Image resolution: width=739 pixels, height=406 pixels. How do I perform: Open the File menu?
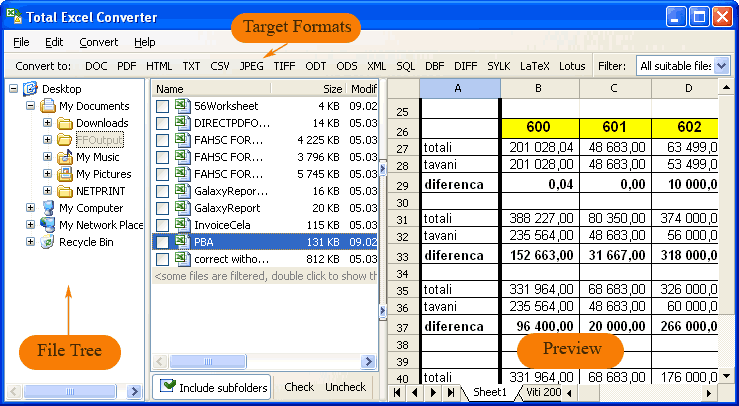[x=21, y=42]
